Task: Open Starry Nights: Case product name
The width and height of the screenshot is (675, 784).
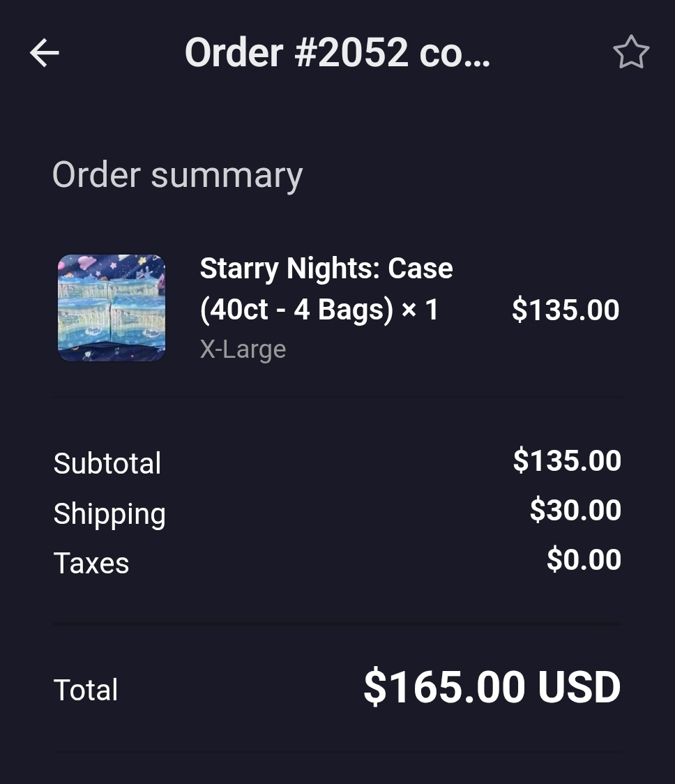Action: tap(326, 268)
